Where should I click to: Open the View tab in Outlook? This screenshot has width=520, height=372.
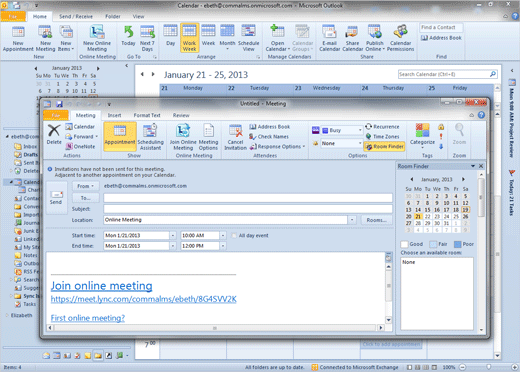pos(138,16)
